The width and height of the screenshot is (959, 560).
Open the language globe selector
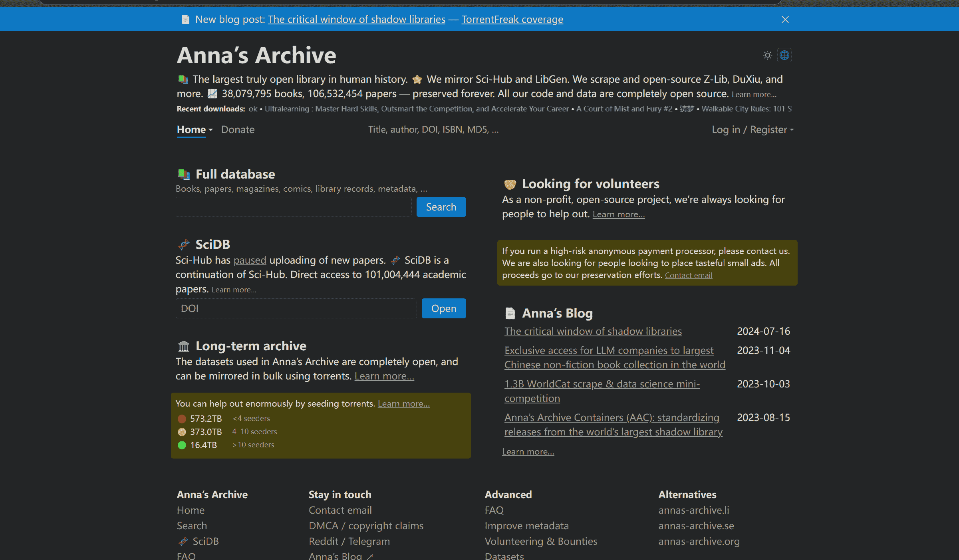coord(784,55)
